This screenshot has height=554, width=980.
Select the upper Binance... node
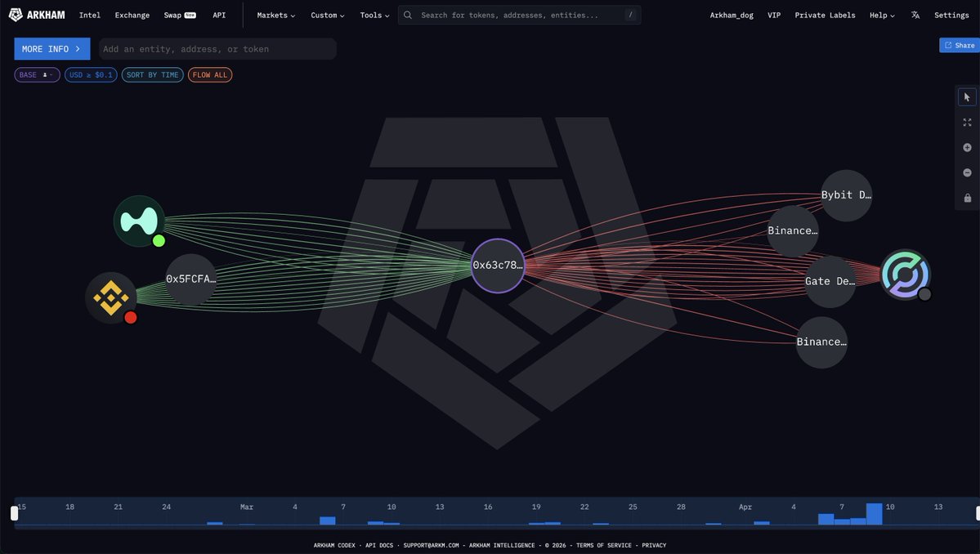(793, 231)
